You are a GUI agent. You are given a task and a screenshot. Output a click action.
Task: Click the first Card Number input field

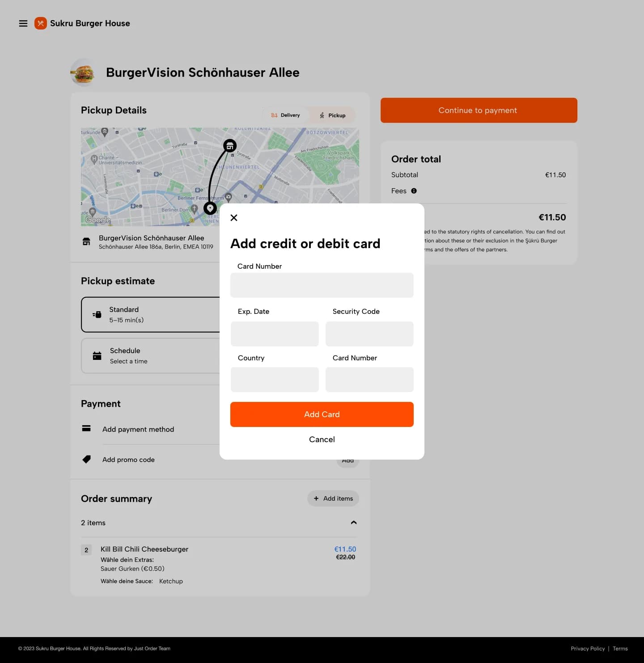click(322, 285)
